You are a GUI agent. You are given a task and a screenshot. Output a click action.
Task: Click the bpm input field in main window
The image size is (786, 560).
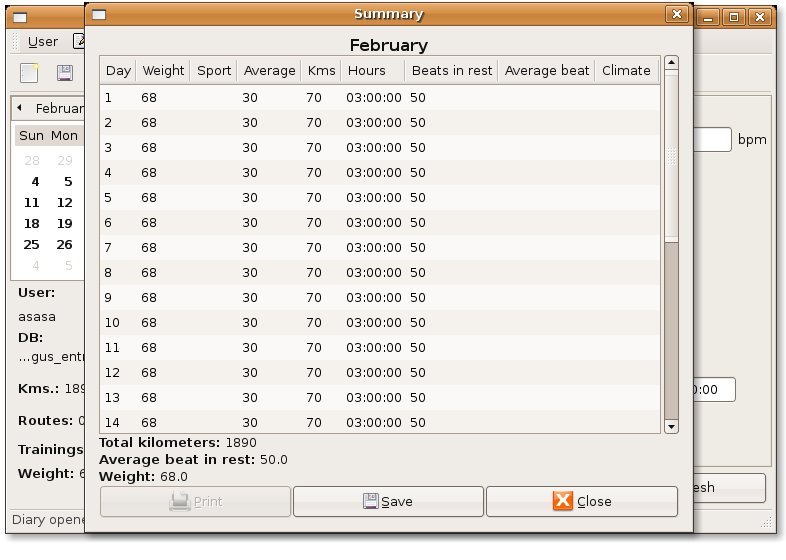tap(712, 139)
